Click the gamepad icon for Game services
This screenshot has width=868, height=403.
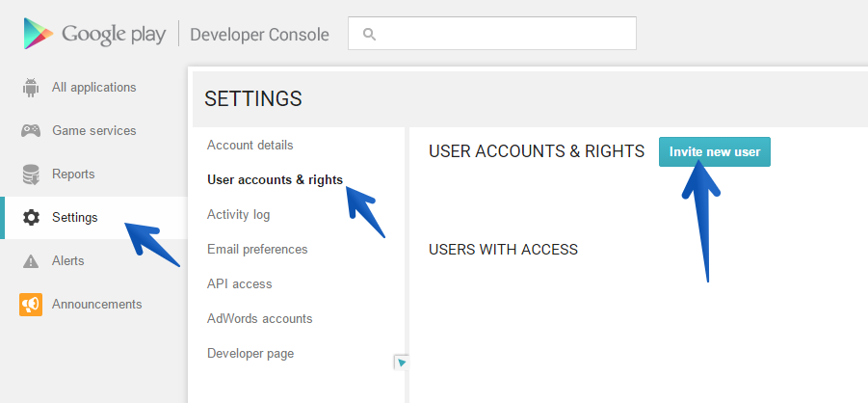31,131
